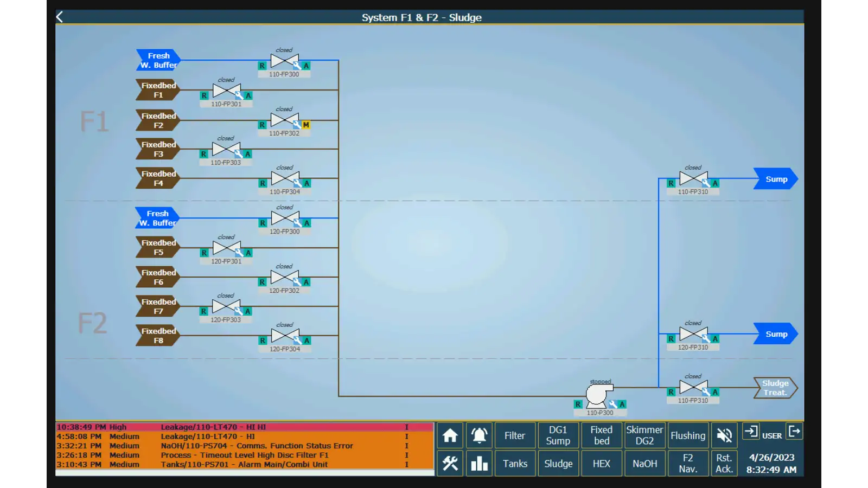868x488 pixels.
Task: Switch to the NaOH page
Action: (x=644, y=464)
